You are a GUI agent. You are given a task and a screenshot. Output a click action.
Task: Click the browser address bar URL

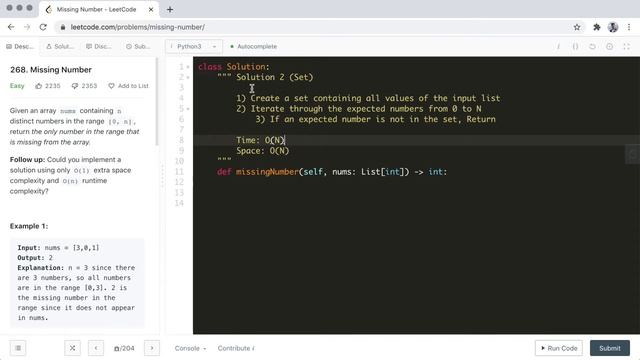[x=138, y=27]
